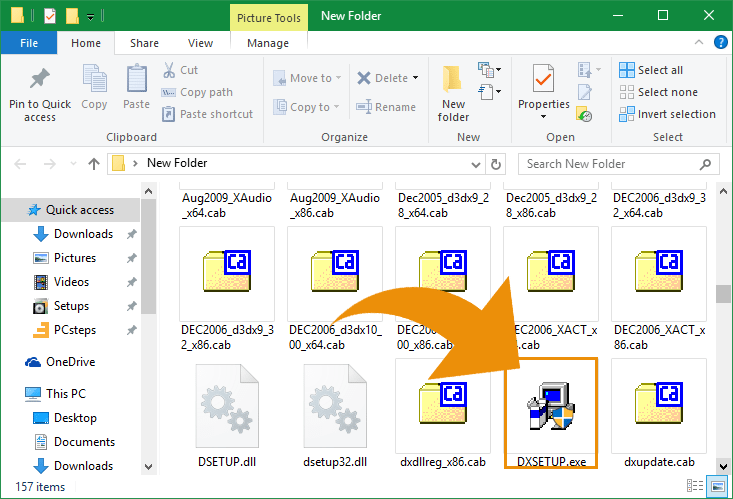The width and height of the screenshot is (733, 499).
Task: Click Pin to Quick access icon
Action: (40, 78)
